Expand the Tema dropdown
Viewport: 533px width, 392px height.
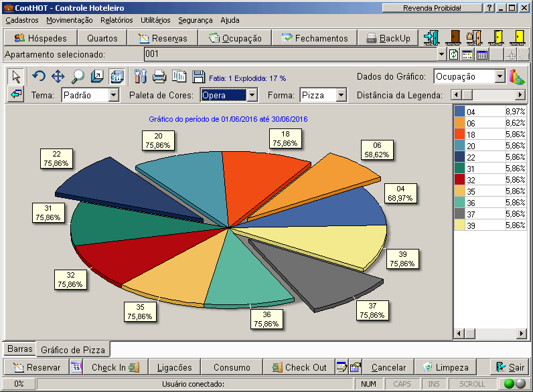click(x=115, y=95)
